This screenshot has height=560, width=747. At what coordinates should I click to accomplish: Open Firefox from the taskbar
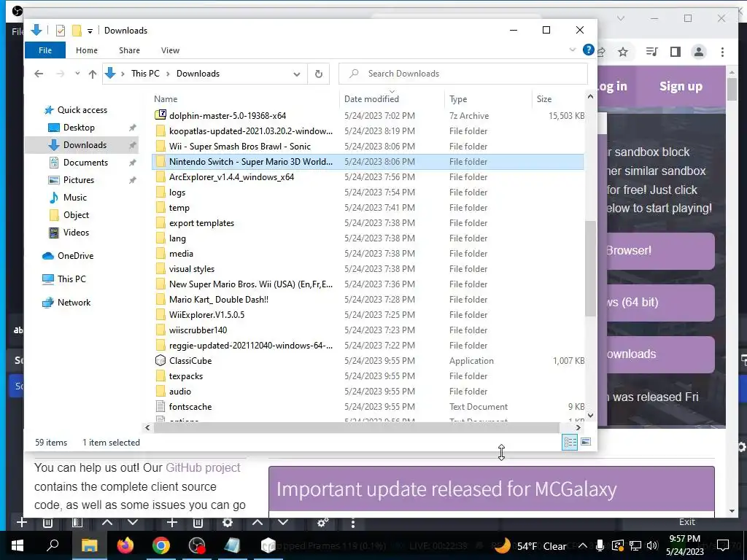click(125, 545)
